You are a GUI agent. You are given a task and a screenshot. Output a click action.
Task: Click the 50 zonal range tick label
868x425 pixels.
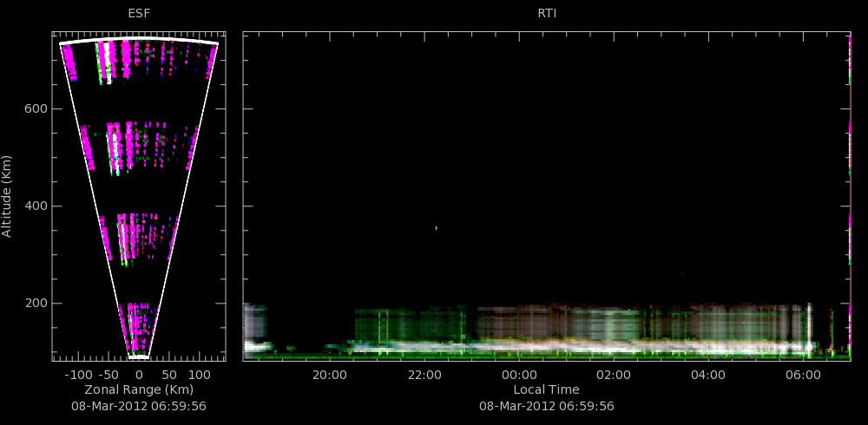169,374
